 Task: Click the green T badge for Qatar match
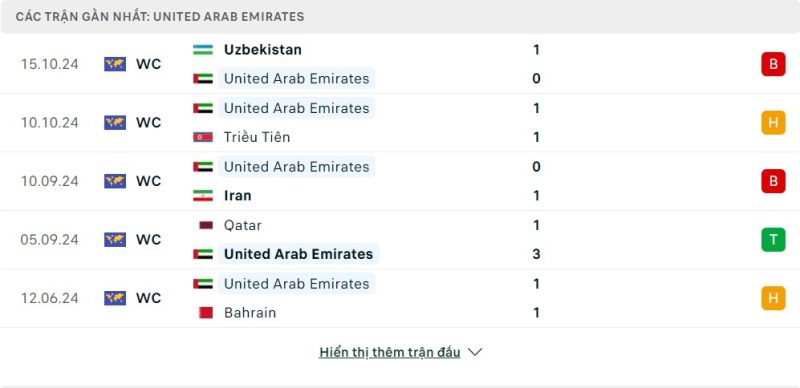[x=773, y=239]
